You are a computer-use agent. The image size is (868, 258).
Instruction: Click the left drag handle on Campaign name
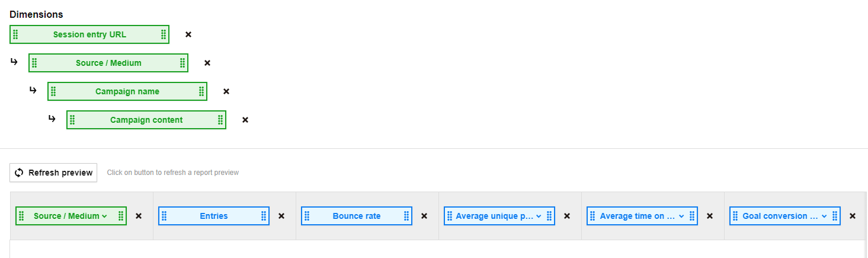(53, 91)
